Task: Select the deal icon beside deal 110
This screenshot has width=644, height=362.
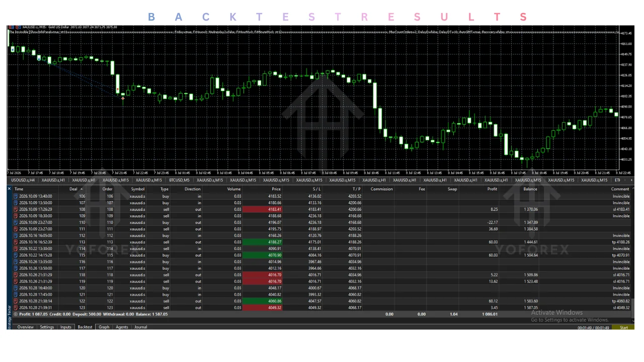Action: point(16,222)
